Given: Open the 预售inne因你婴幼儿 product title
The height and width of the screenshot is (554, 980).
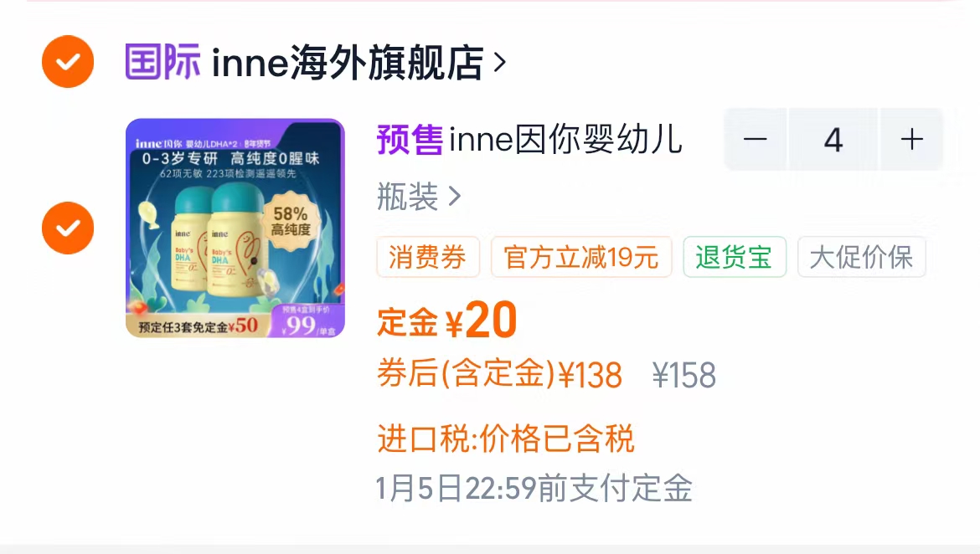Looking at the screenshot, I should tap(529, 139).
